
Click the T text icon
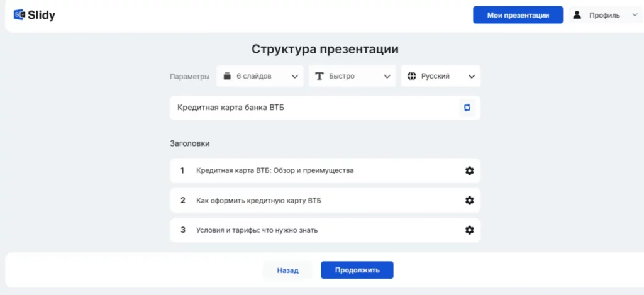[x=319, y=76]
